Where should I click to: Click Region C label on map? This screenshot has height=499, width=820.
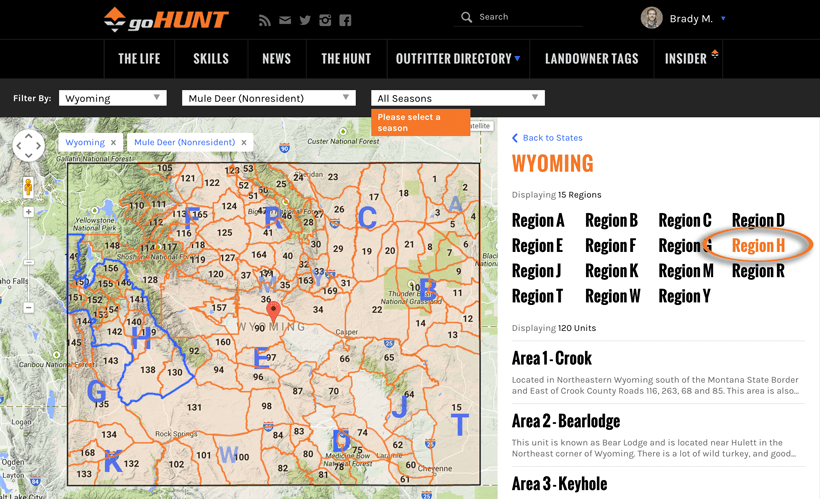[x=367, y=218]
